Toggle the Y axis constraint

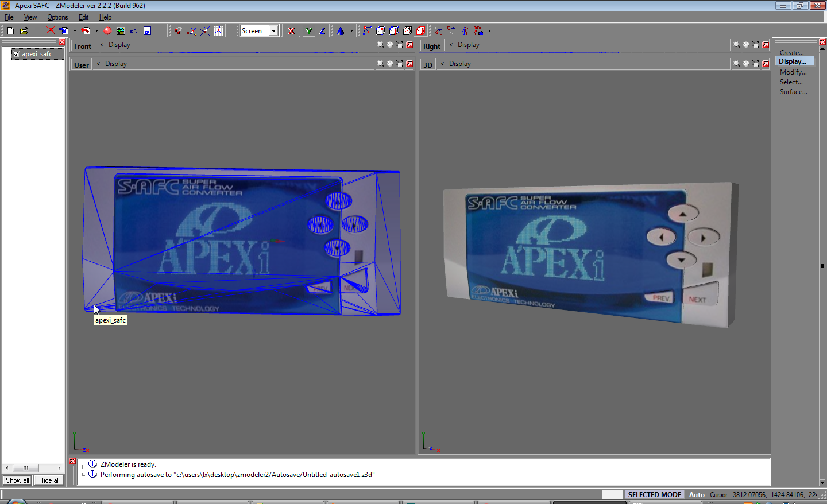pyautogui.click(x=309, y=30)
